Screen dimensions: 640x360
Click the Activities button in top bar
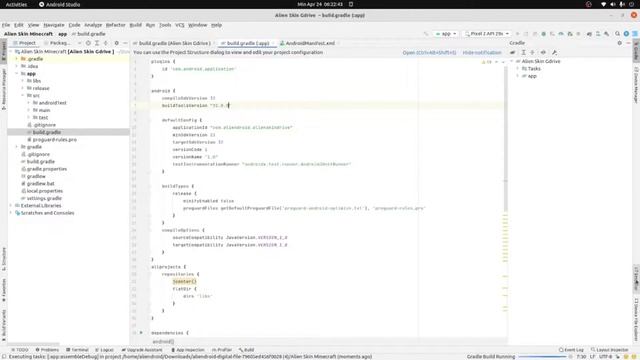(x=16, y=4)
